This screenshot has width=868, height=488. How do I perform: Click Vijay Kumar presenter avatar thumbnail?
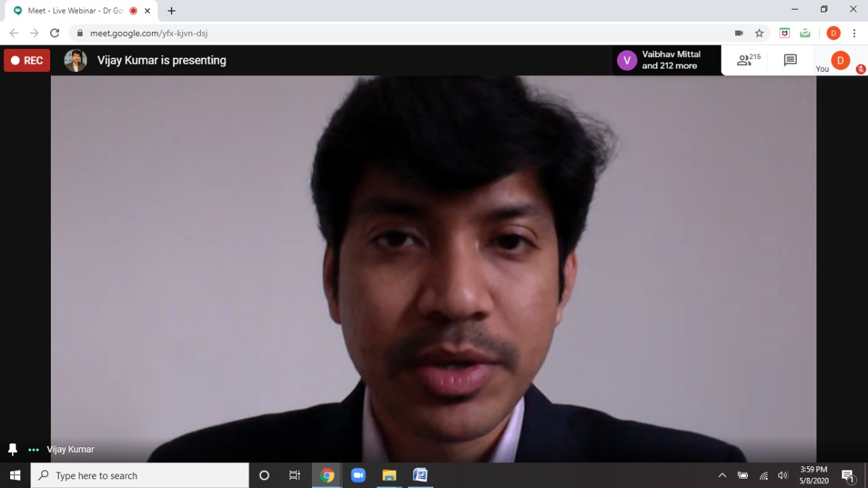(75, 60)
